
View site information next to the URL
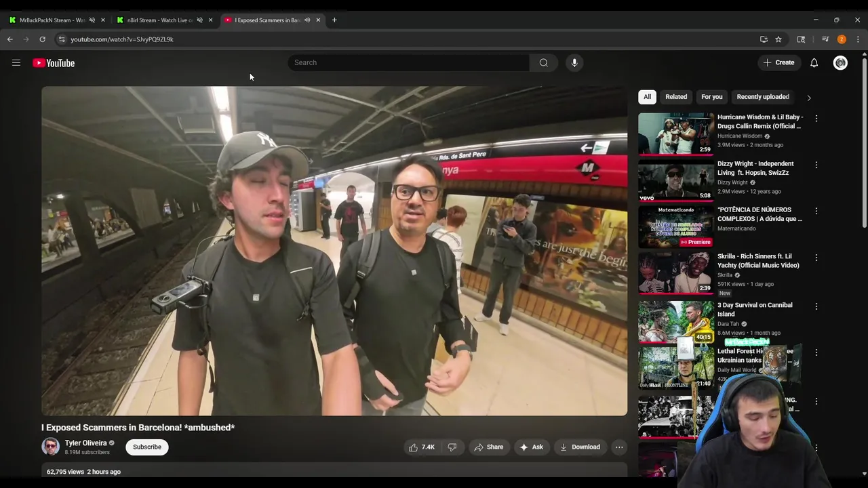point(62,39)
